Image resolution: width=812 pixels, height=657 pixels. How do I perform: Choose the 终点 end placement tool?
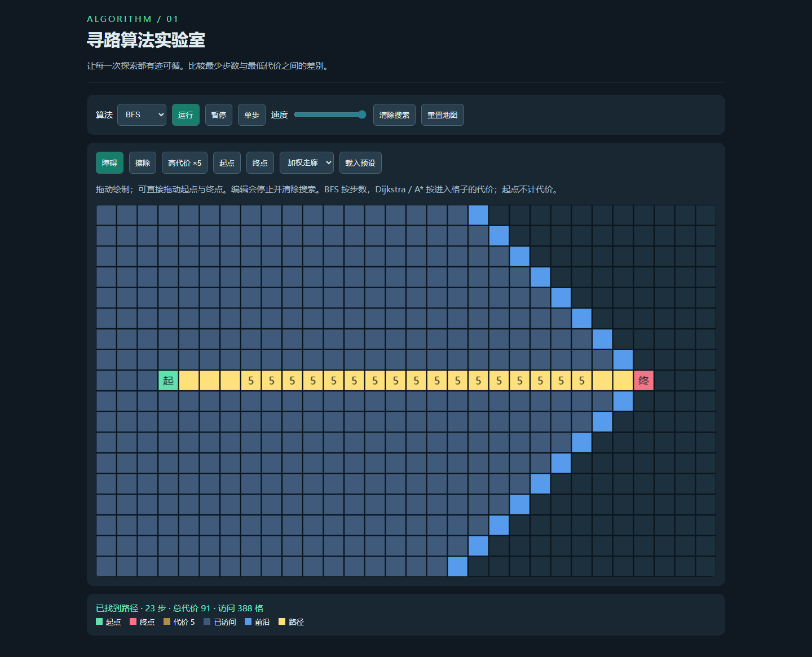click(260, 163)
